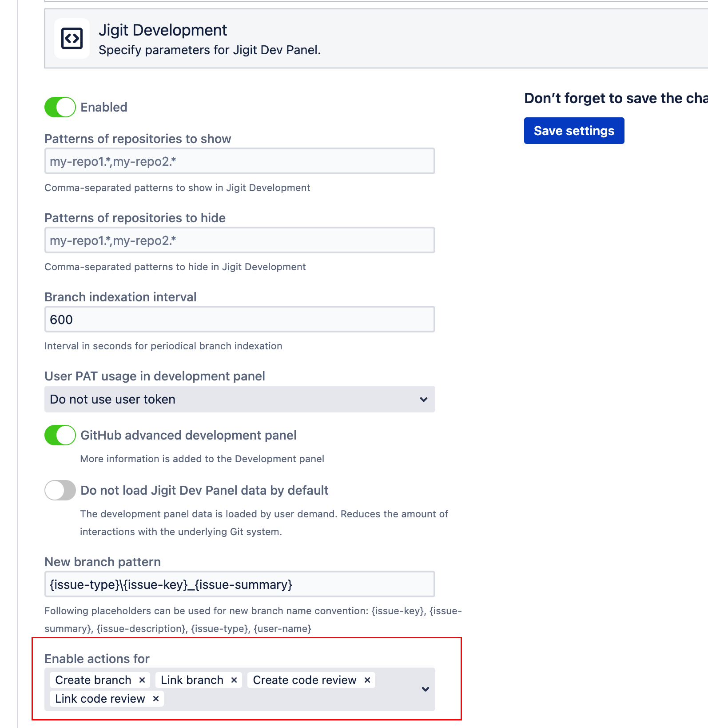Select the Create code review action tag
Viewport: 708px width, 728px height.
tap(304, 680)
